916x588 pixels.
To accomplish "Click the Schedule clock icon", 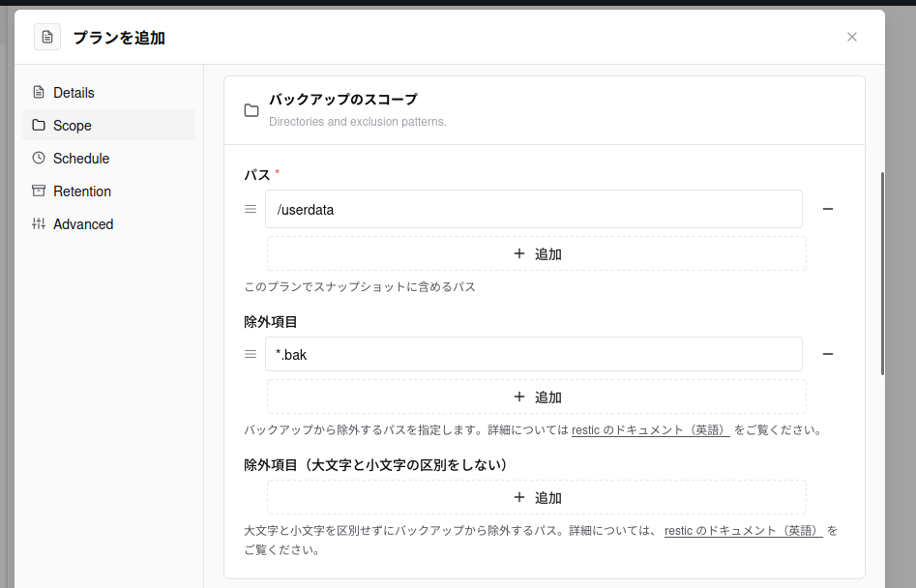I will click(39, 159).
